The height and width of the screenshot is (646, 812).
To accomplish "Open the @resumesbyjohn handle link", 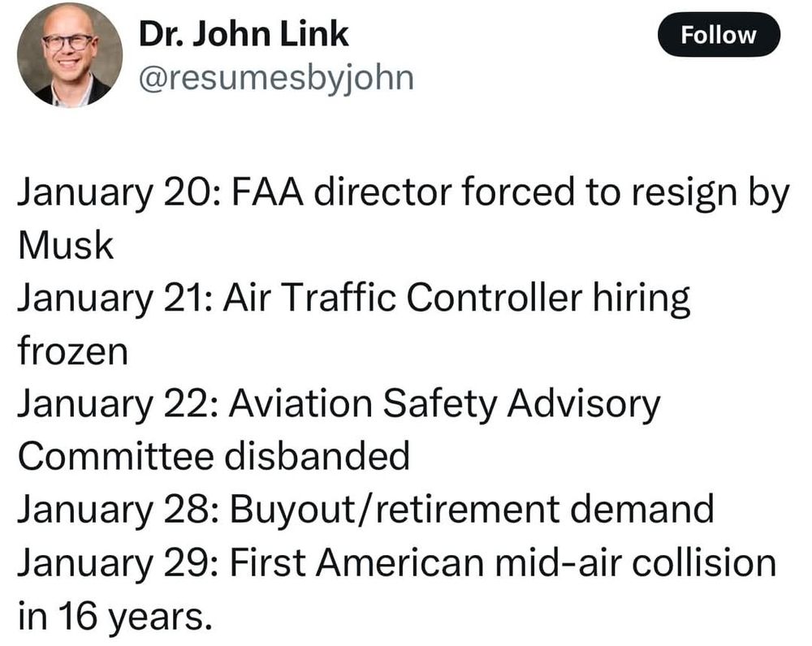I will coord(276,78).
